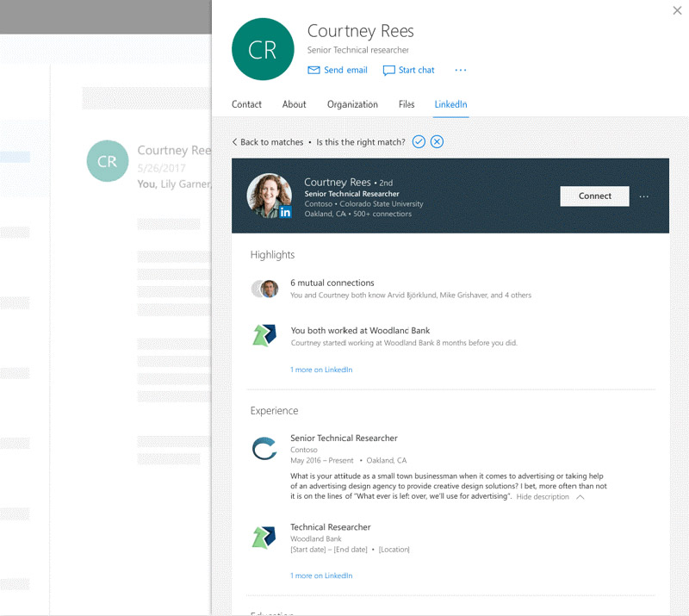Click the CR avatar in background email

(108, 161)
